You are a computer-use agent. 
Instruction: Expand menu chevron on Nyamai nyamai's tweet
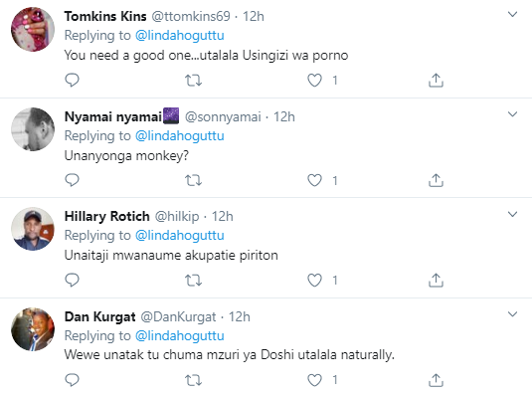[x=512, y=114]
